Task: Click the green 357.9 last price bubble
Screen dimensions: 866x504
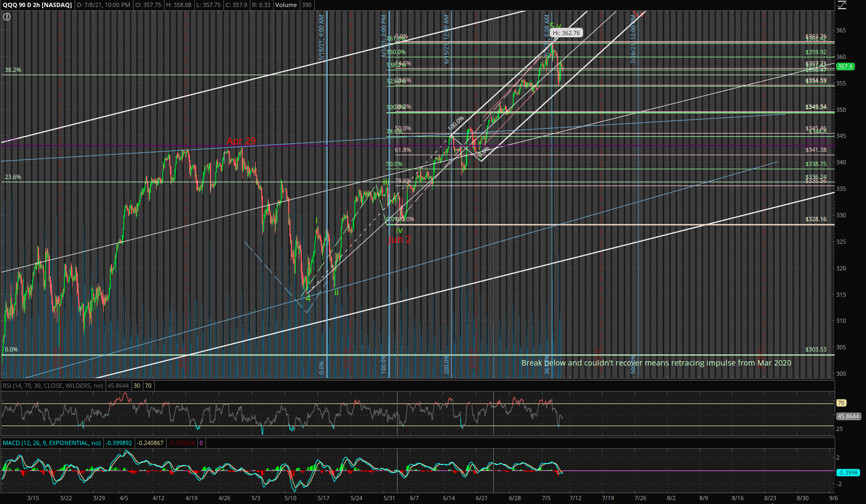Action: (x=845, y=67)
